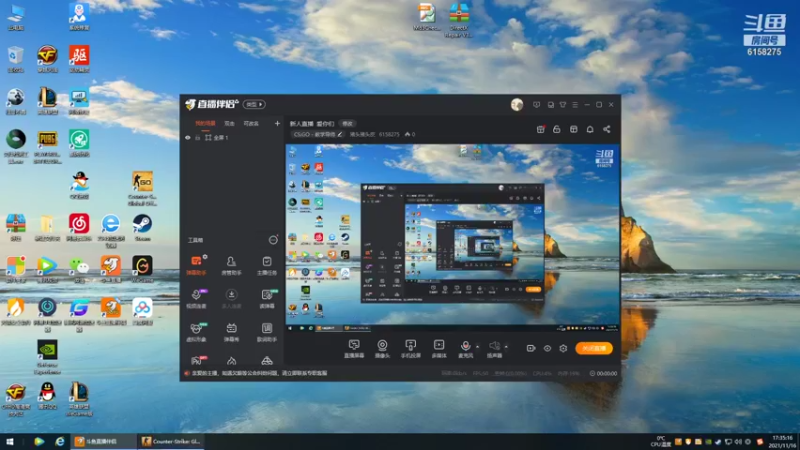Open the camera source icon
800x450 pixels.
[x=382, y=348]
